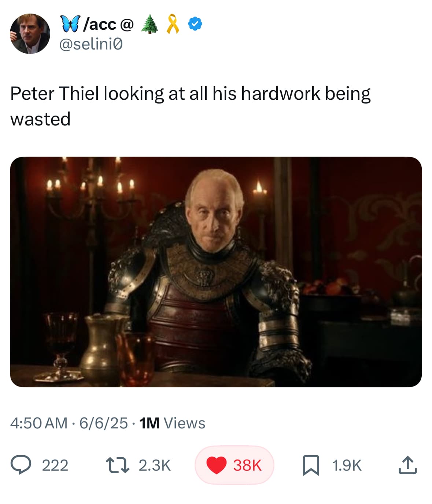Unlike the post via red heart
This screenshot has width=432, height=504.
216,465
